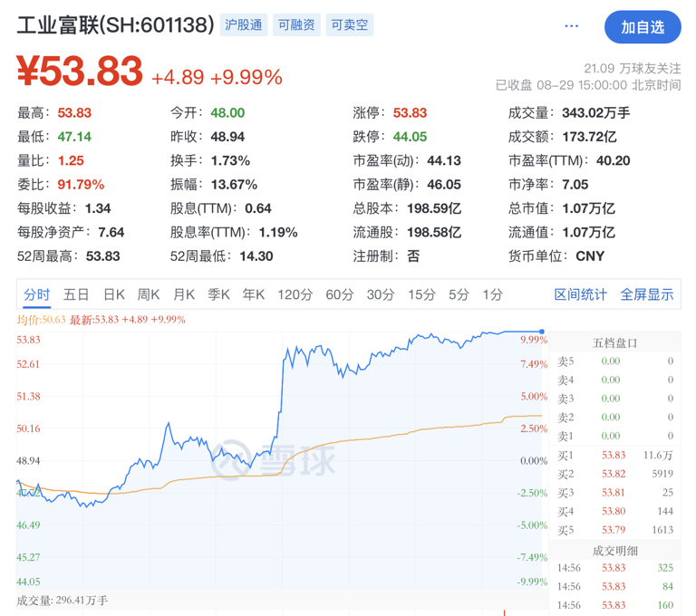
Task: Click the 成交额 value 173.72亿
Action: tap(589, 137)
